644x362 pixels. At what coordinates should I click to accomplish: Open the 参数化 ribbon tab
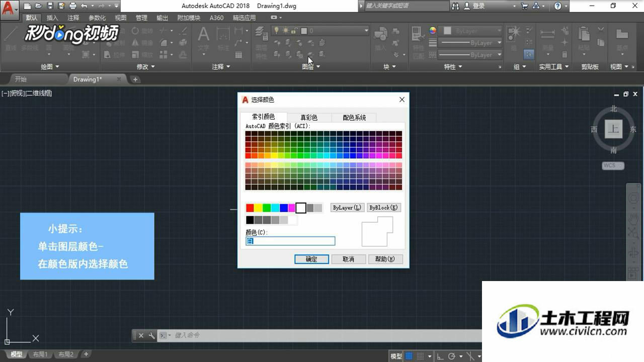[97, 18]
